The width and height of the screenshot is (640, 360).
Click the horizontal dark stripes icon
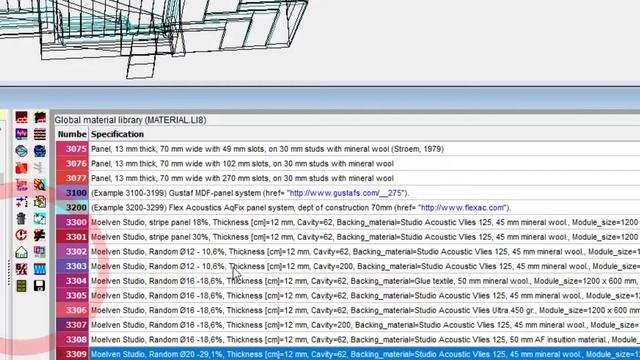coord(40,134)
